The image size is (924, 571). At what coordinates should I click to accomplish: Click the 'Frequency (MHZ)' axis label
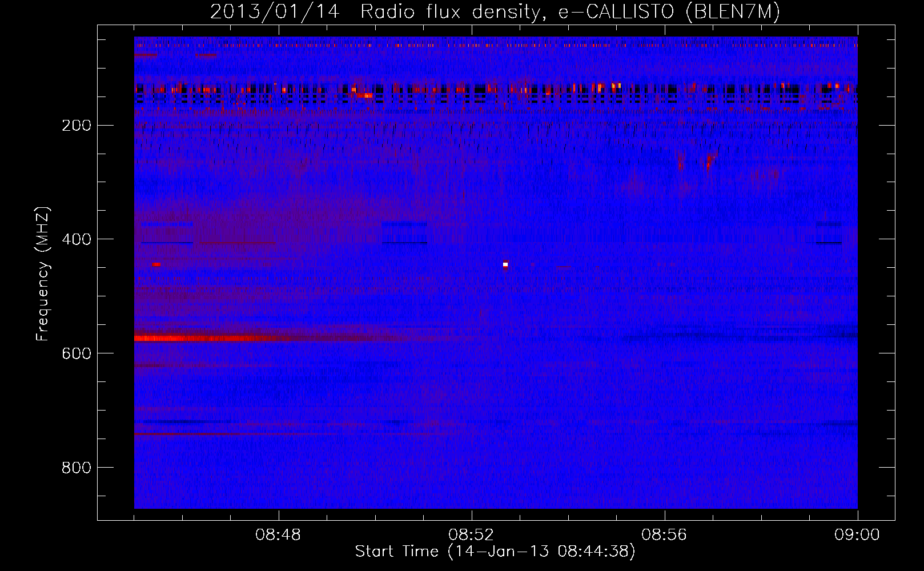coord(42,274)
